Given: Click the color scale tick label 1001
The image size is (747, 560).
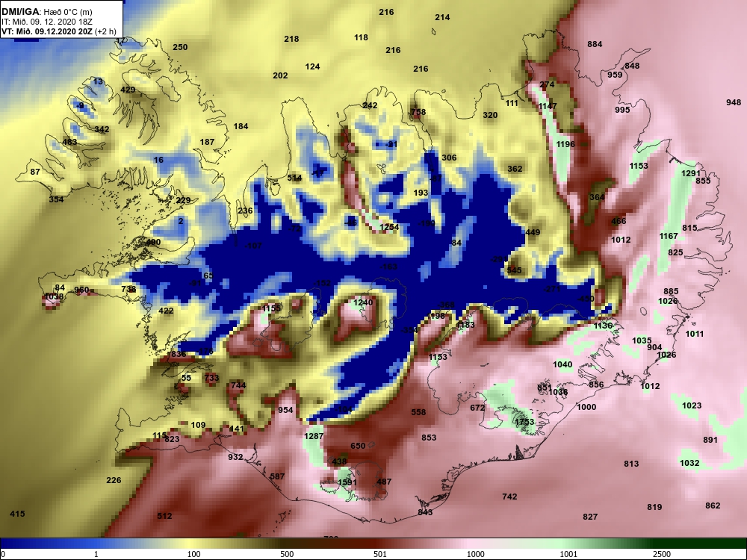Looking at the screenshot, I should 568,554.
